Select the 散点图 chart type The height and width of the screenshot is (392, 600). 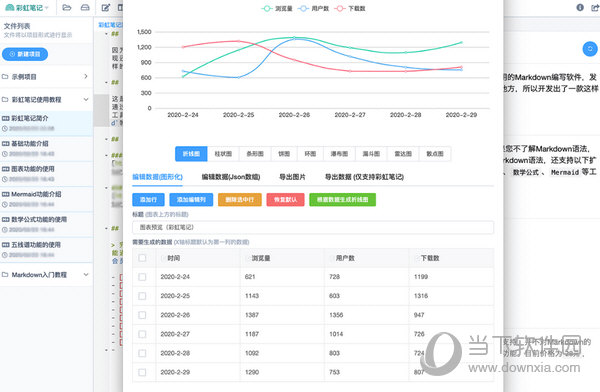click(435, 154)
